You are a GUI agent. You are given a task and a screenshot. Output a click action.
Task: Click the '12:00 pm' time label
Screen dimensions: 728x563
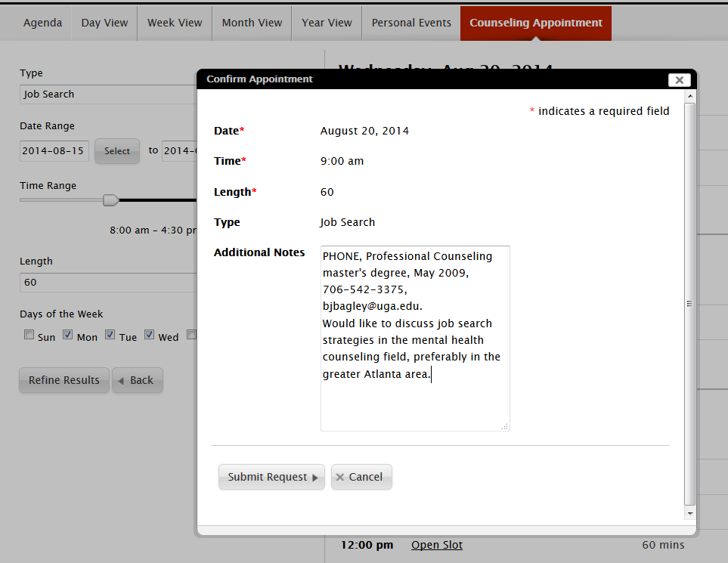[367, 545]
